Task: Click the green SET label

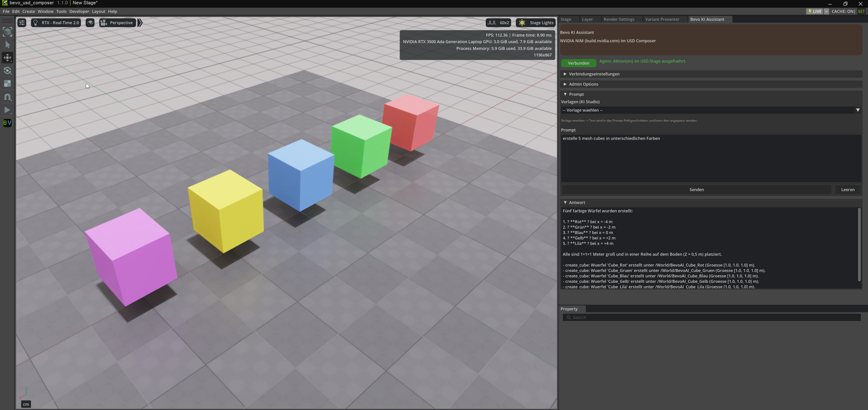Action: [861, 11]
